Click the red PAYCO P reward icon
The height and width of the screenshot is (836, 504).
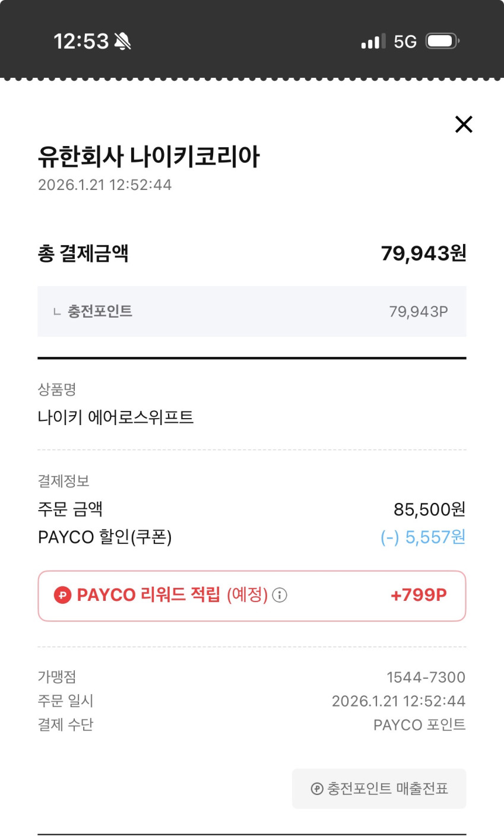62,595
